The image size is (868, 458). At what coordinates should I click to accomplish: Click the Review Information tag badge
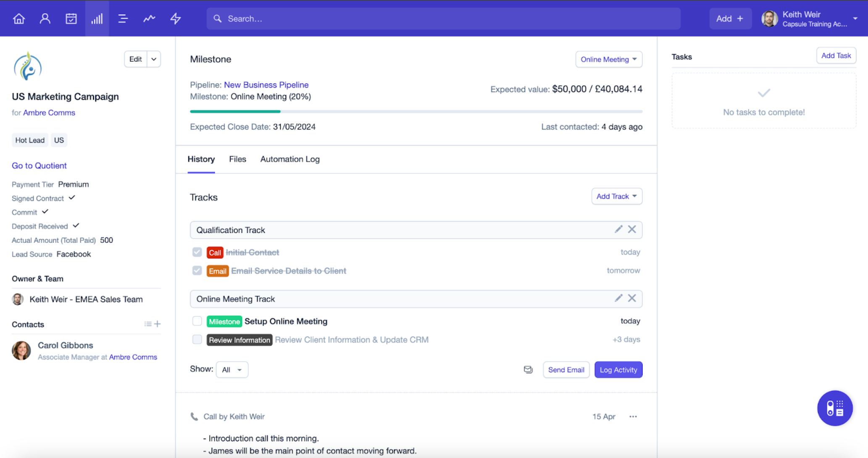(x=239, y=340)
